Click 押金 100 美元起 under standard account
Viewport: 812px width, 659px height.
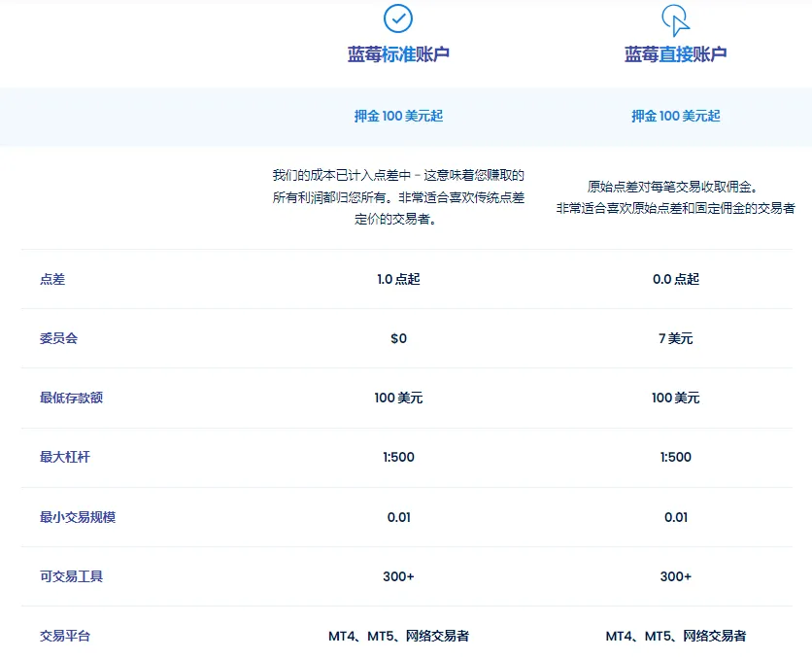(398, 116)
